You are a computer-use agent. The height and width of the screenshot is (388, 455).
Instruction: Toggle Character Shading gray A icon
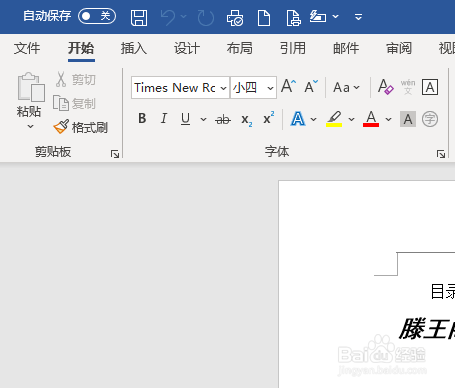(x=408, y=119)
